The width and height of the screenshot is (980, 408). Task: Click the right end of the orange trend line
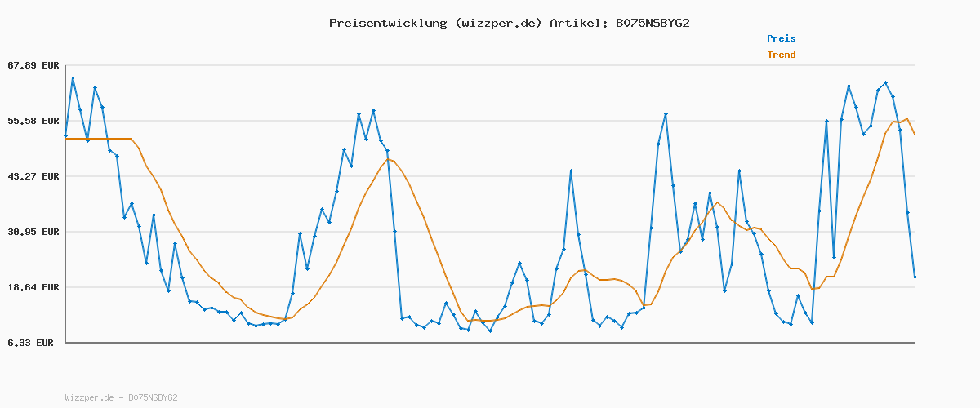point(915,134)
